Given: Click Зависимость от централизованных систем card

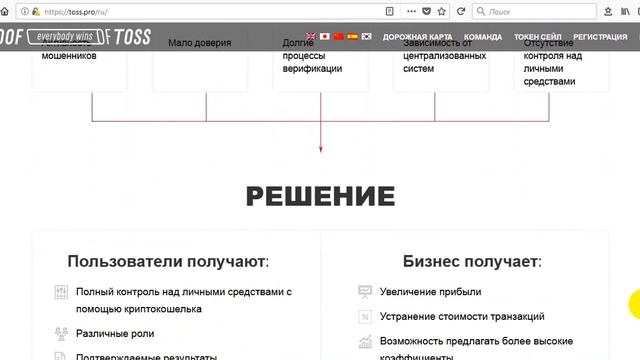Looking at the screenshot, I should tap(441, 65).
